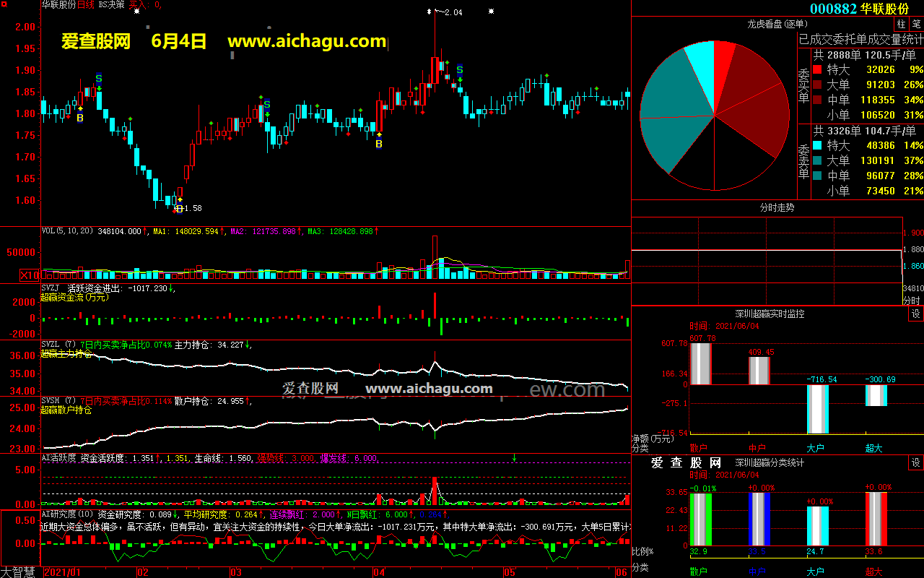Click the 共 3326单 104.7手/单 sell summary
This screenshot has width=924, height=578.
tap(865, 131)
